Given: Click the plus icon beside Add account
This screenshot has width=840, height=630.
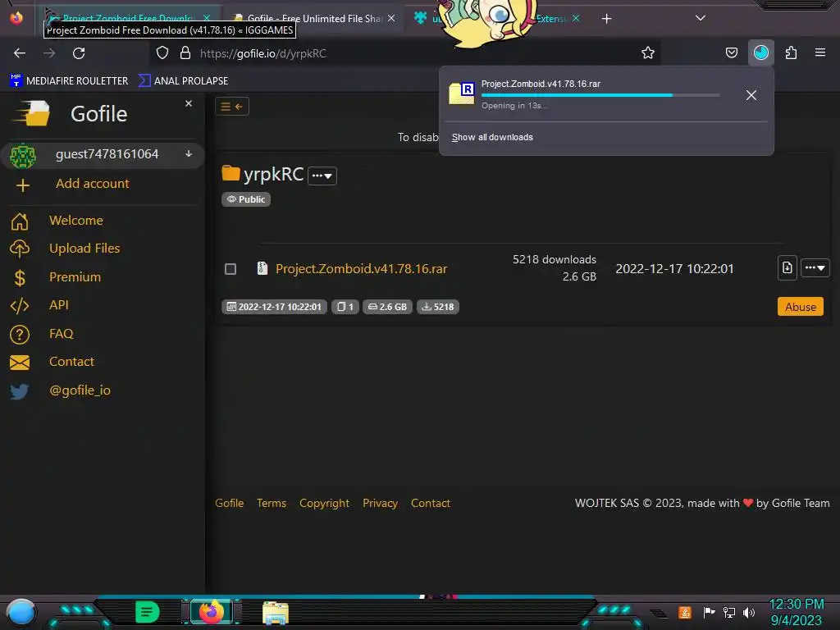Looking at the screenshot, I should click(22, 185).
